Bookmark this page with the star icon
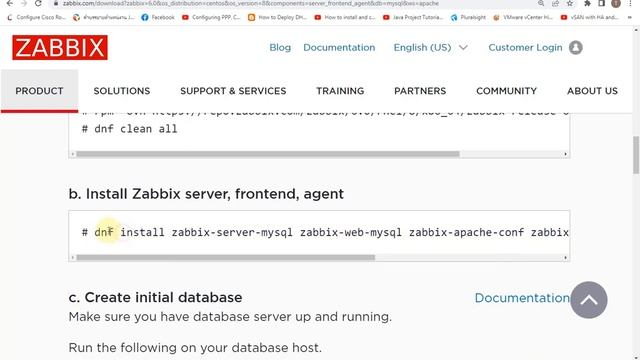Image resolution: width=640 pixels, height=360 pixels. [570, 3]
